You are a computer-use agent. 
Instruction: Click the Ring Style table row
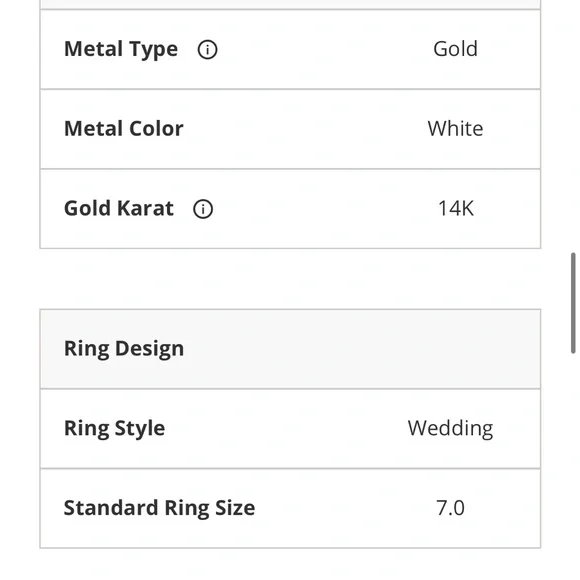tap(290, 429)
